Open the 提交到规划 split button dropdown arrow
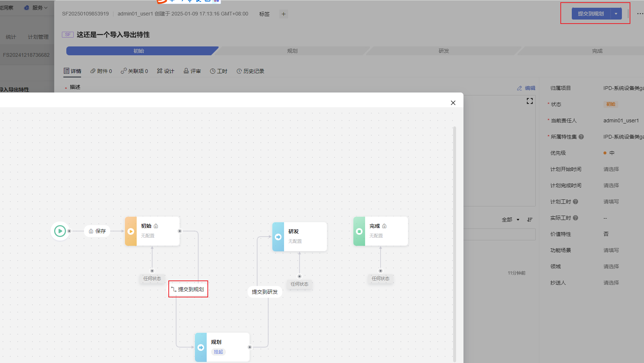 (616, 14)
